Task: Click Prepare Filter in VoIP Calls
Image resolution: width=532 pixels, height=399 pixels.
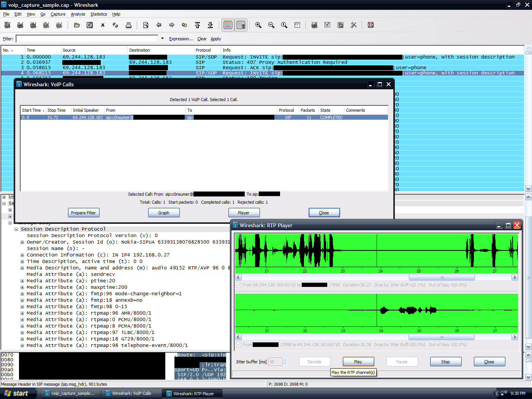Action: [84, 213]
